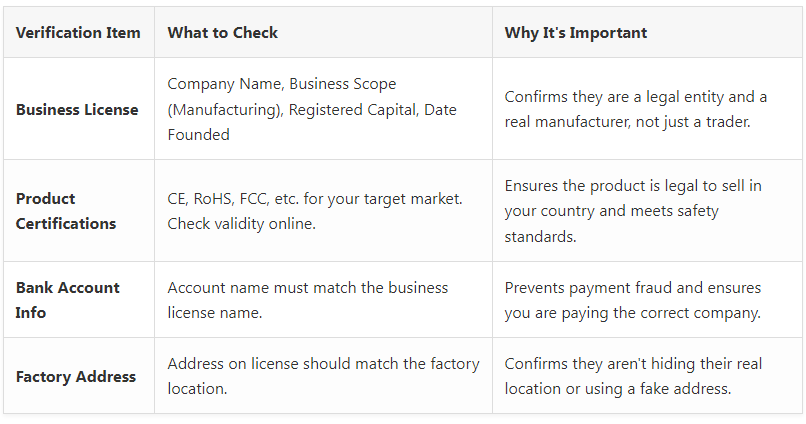Click the "Confirms they are a legal entity" cell
Screen dimensions: 806x424
(635, 109)
